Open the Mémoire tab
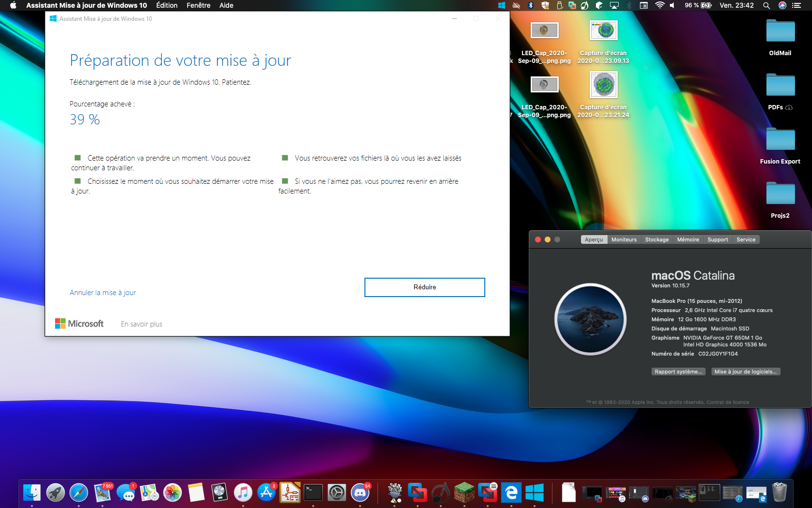 click(688, 239)
